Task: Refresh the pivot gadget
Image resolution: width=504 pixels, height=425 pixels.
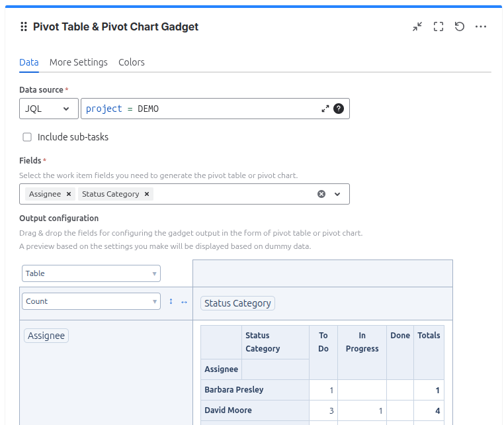Action: [460, 26]
